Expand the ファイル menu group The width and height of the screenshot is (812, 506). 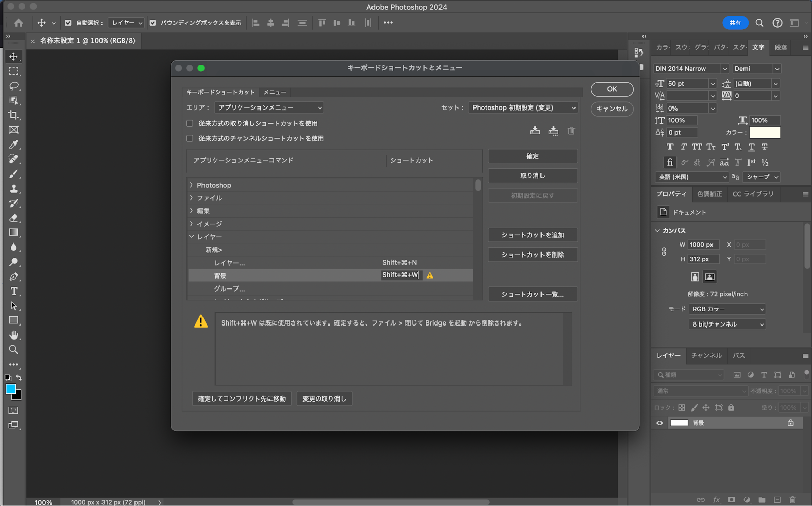tap(191, 198)
